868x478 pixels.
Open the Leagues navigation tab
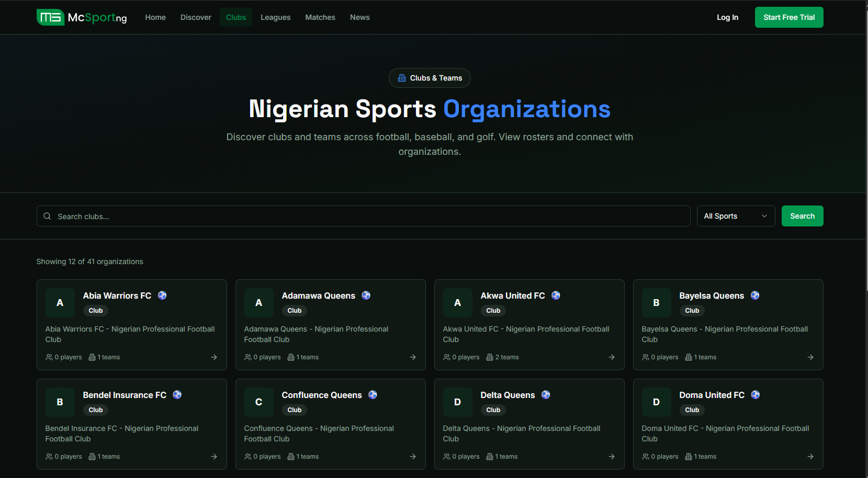pos(275,17)
